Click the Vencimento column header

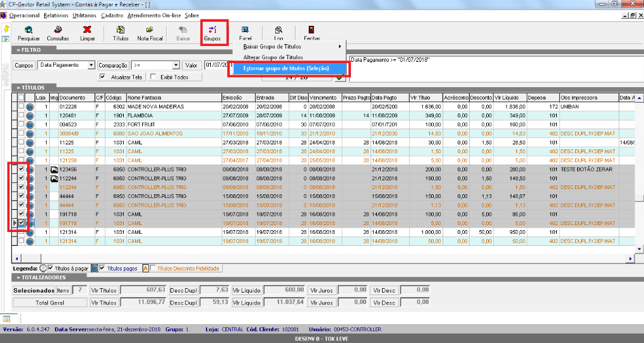coord(325,98)
